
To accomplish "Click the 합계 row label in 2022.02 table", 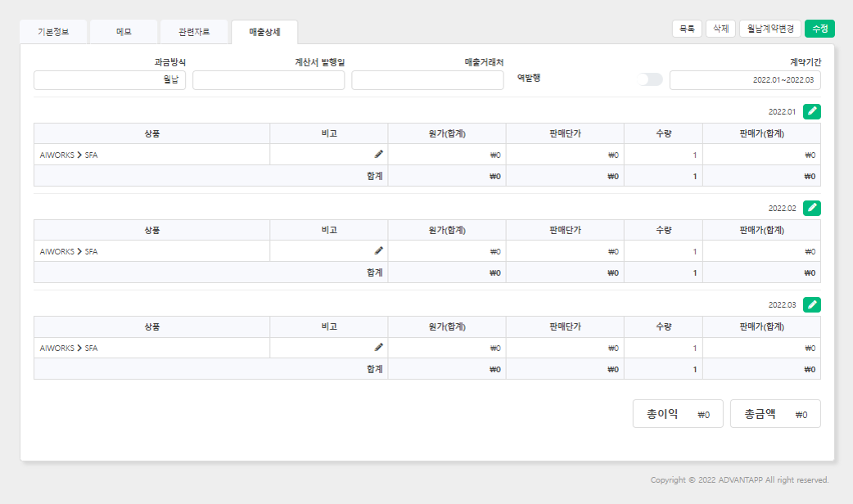I will 374,272.
